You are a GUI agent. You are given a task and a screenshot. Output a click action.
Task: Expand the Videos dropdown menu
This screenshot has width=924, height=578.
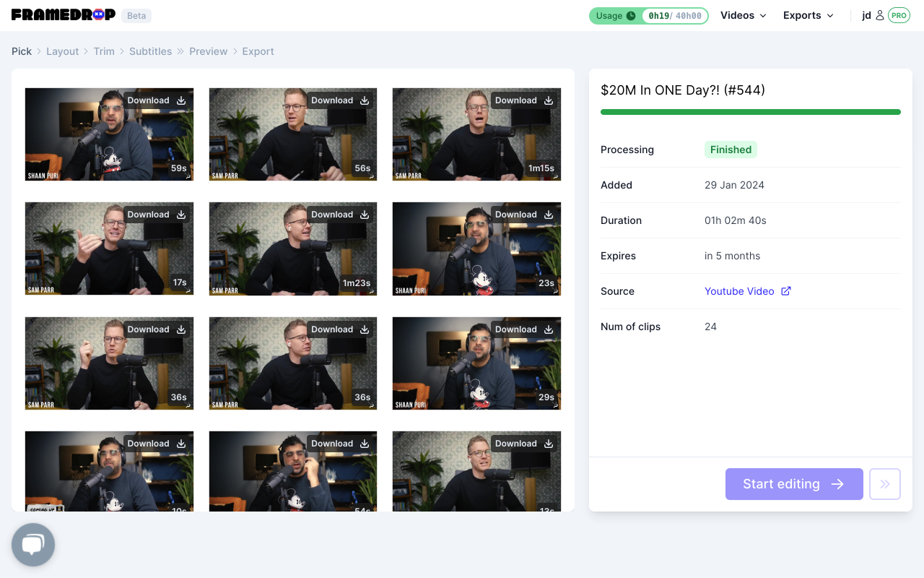[x=744, y=15]
